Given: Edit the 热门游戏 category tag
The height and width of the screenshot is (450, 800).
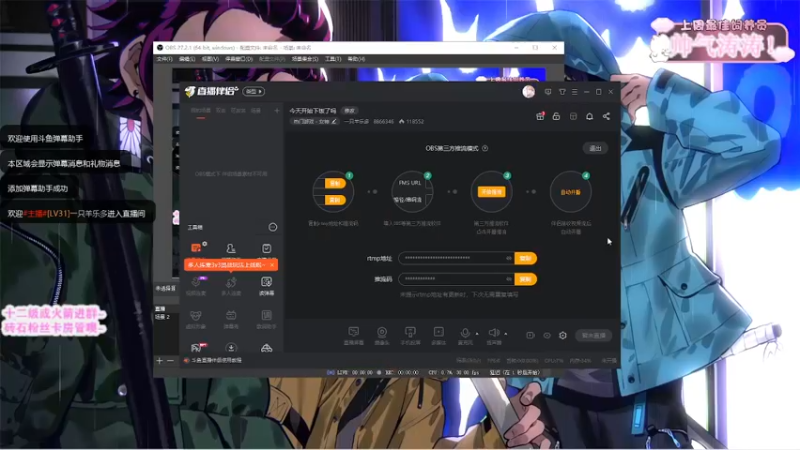Looking at the screenshot, I should click(314, 121).
